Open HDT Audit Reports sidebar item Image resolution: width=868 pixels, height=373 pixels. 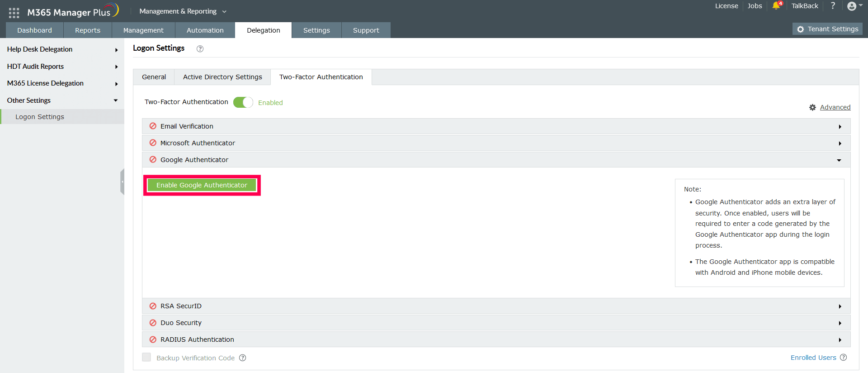[35, 67]
